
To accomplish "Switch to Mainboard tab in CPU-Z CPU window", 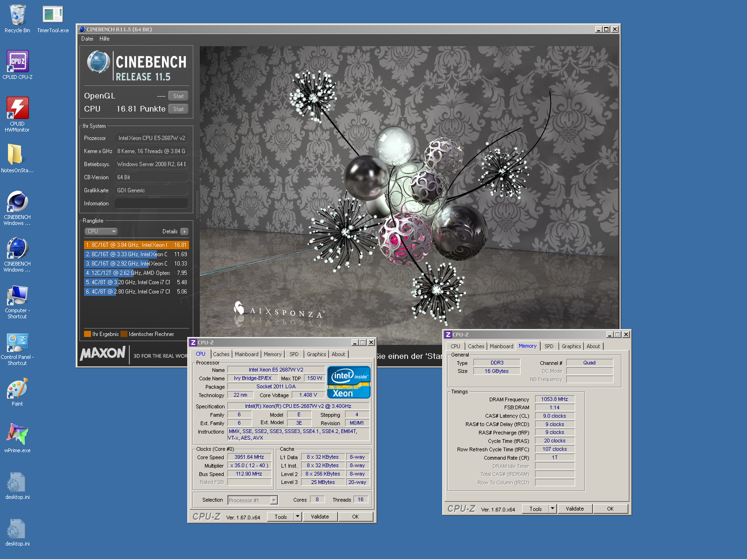I will pos(247,354).
